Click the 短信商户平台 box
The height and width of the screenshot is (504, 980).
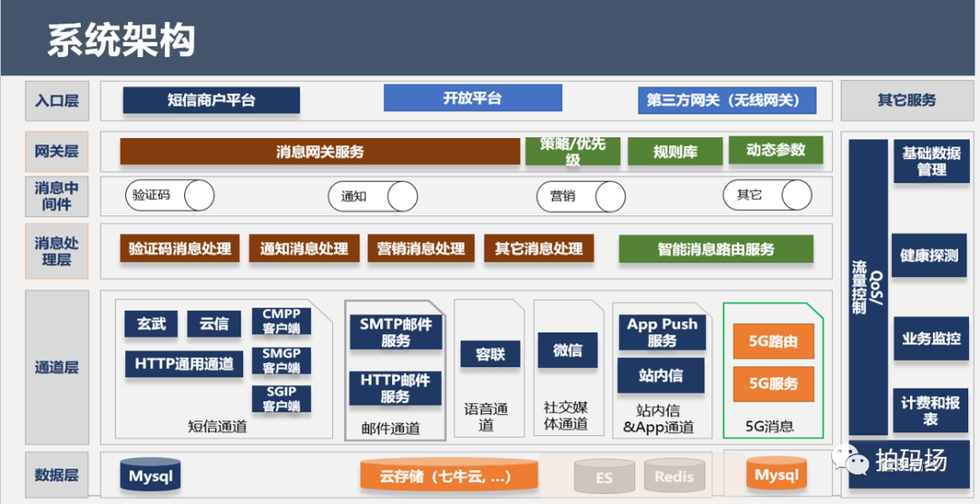coord(211,100)
